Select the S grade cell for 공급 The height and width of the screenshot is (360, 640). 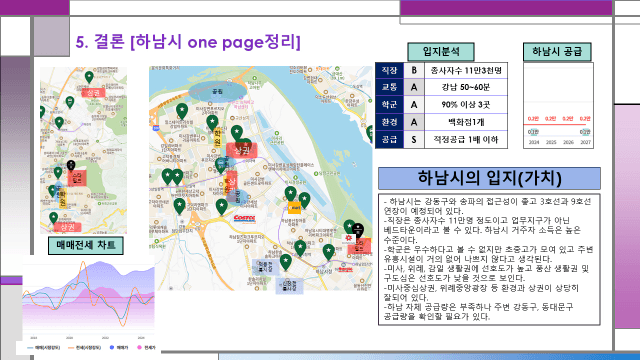pyautogui.click(x=414, y=140)
